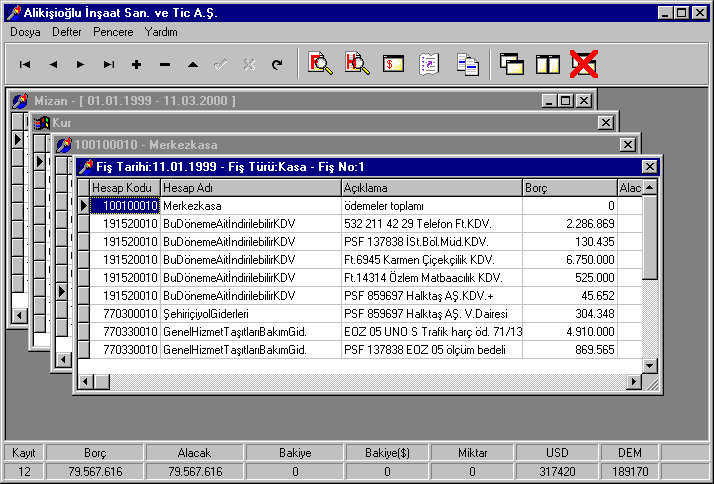Go to first record navigator button

click(25, 65)
